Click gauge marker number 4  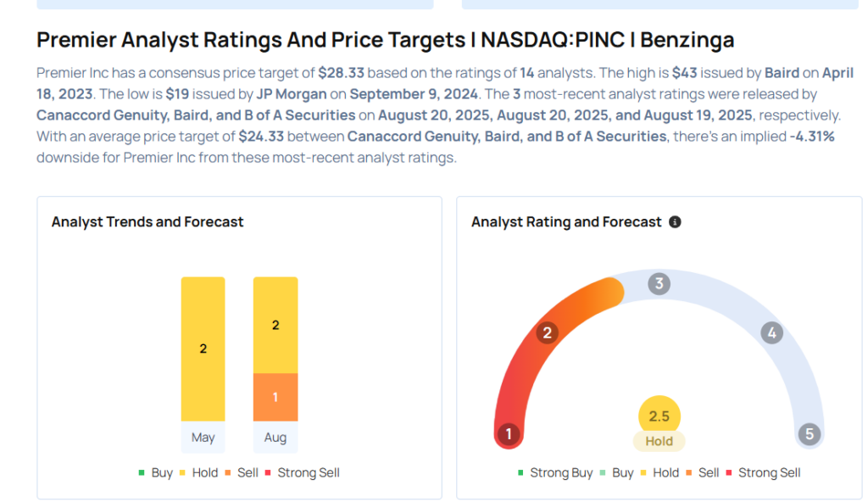pos(771,332)
